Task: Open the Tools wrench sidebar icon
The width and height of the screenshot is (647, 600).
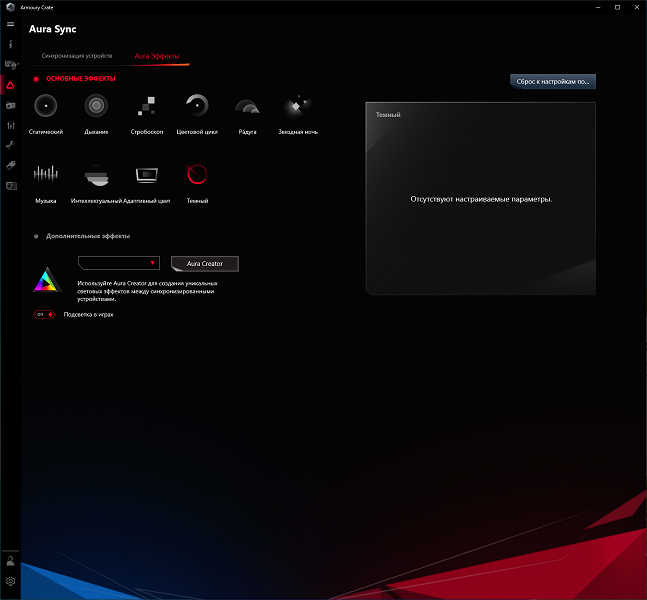Action: [10, 145]
